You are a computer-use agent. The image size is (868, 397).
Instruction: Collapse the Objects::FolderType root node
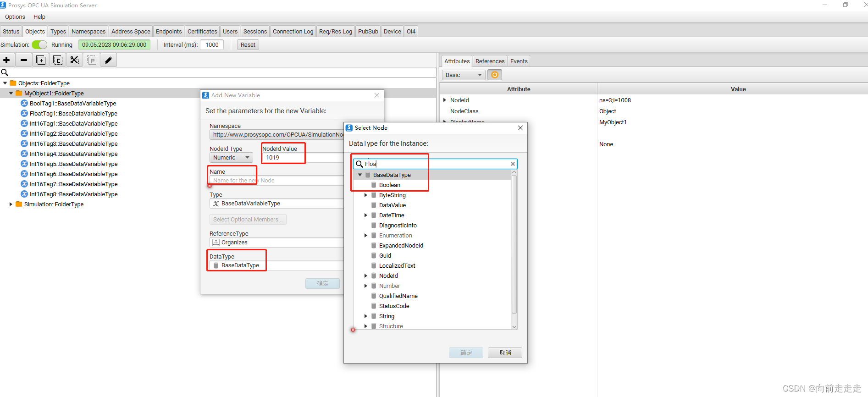tap(5, 83)
